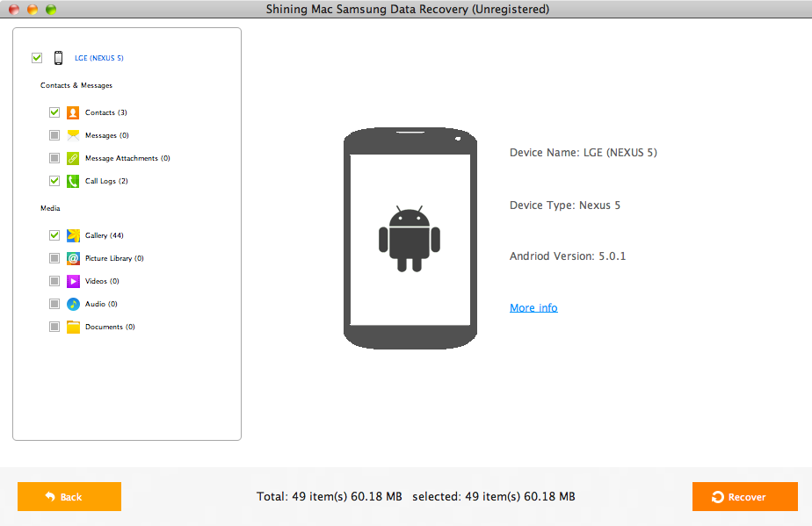This screenshot has width=812, height=526.
Task: Toggle the Picture Library (0) checkbox
Action: pyautogui.click(x=54, y=258)
